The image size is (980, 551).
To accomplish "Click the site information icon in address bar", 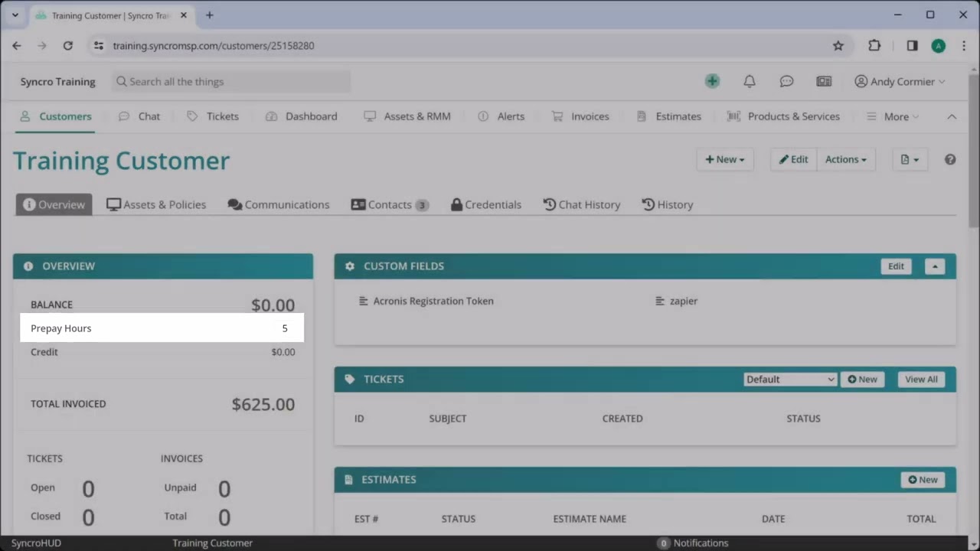I will (98, 46).
